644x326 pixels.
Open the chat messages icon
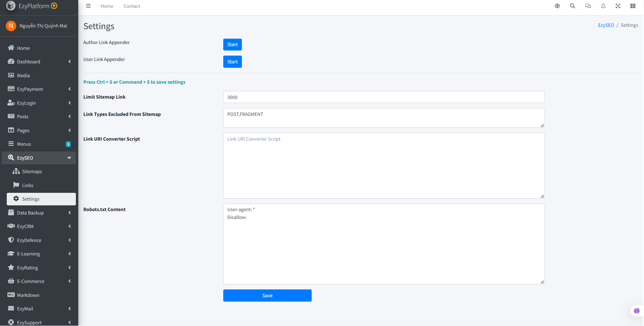[x=588, y=6]
